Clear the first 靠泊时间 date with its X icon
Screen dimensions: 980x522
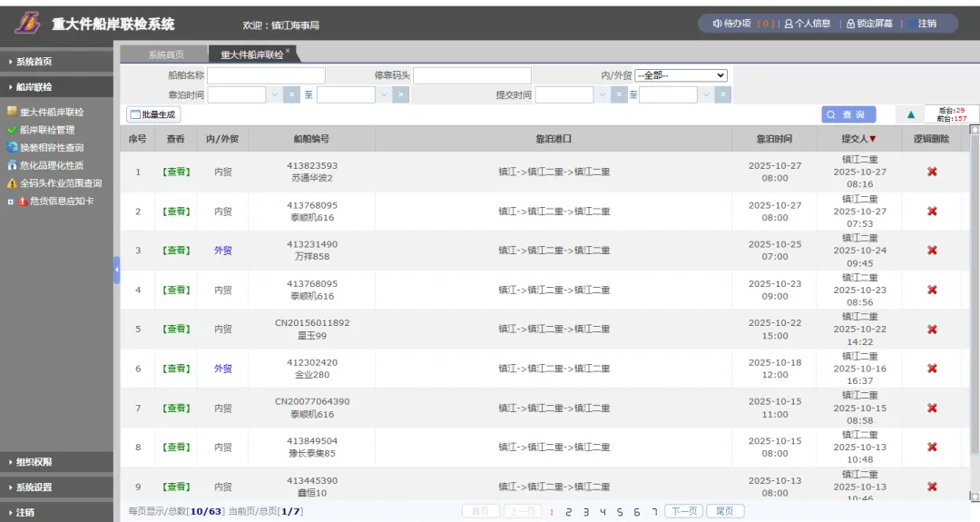point(291,94)
